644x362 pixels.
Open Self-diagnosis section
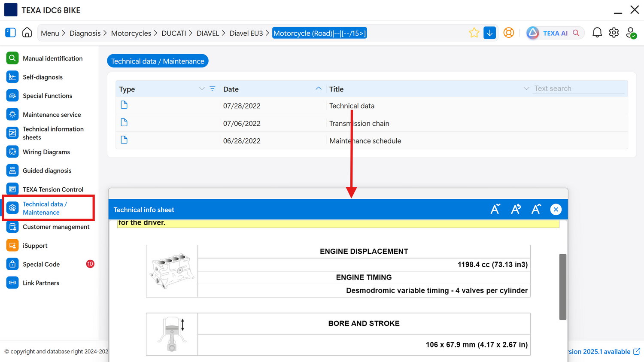coord(43,77)
